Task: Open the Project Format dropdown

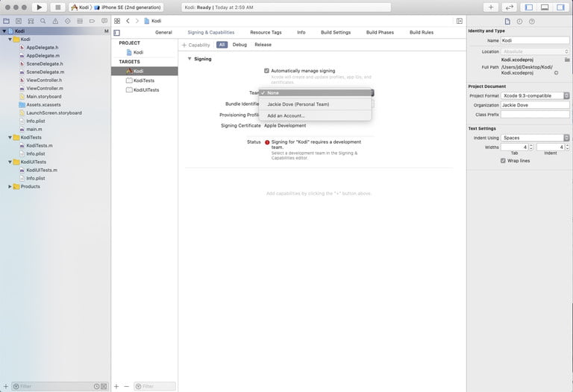Action: 535,95
